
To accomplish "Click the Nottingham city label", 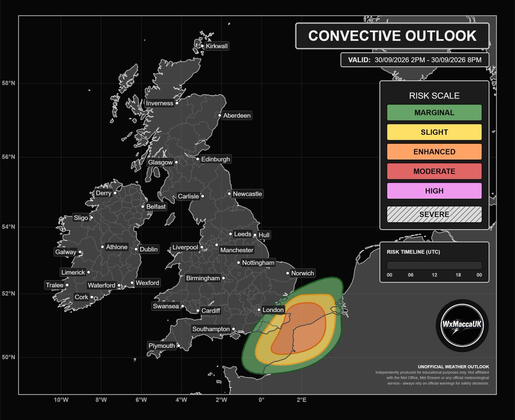I will pyautogui.click(x=258, y=262).
